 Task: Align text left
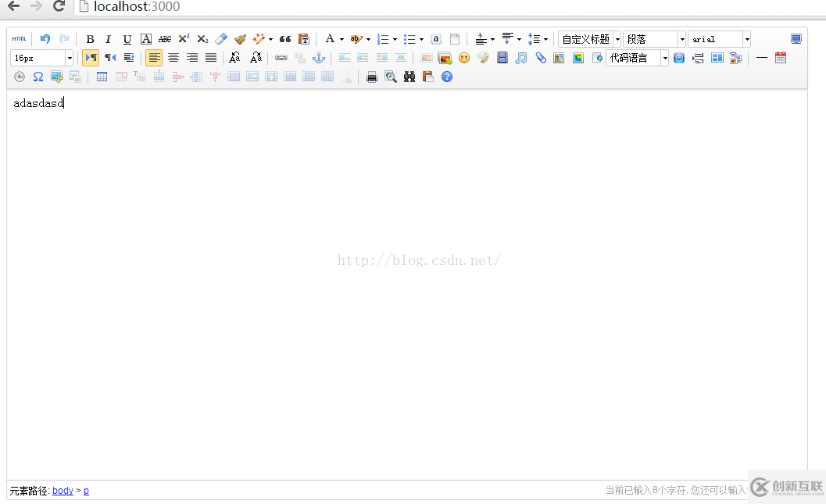154,58
